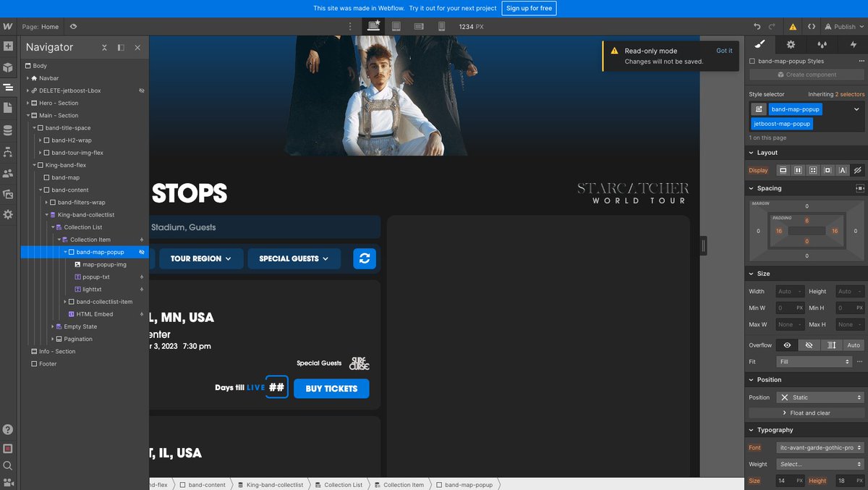Toggle preview mode eye icon in top bar
Image resolution: width=868 pixels, height=490 pixels.
(x=73, y=27)
